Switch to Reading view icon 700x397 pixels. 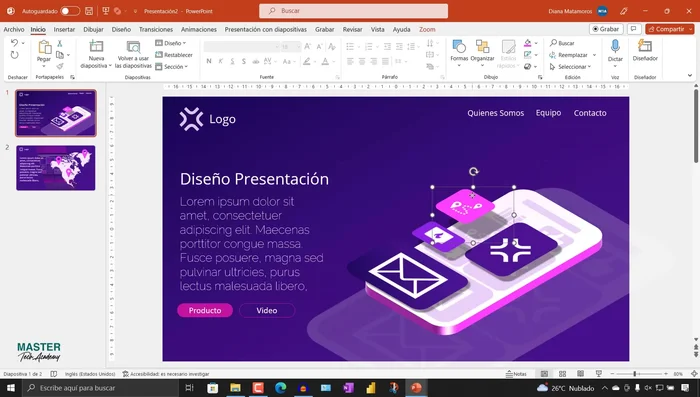pos(580,374)
